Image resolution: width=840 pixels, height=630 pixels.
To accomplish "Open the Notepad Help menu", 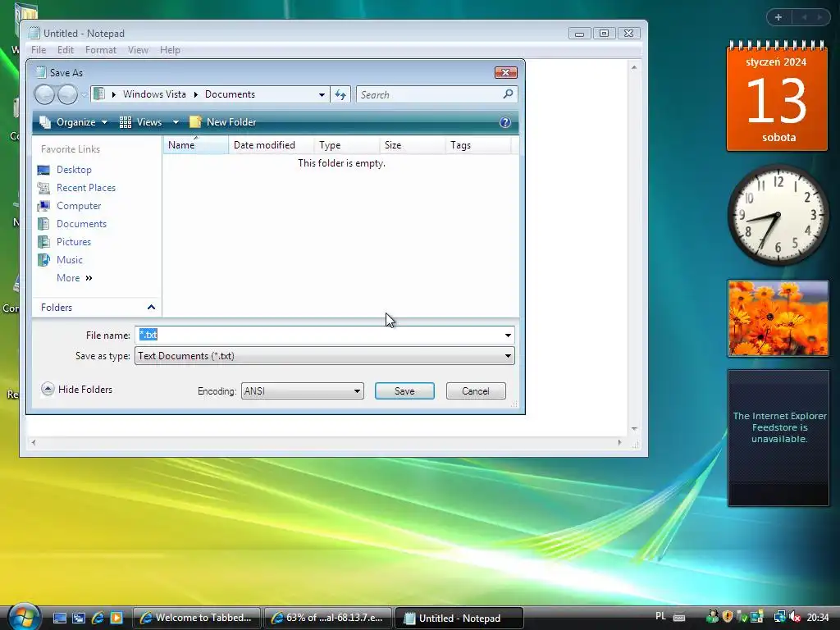I will 170,50.
